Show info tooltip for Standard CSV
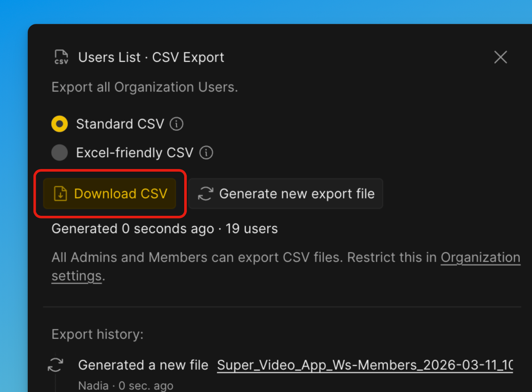Screen dimensions: 532x392 [177, 124]
